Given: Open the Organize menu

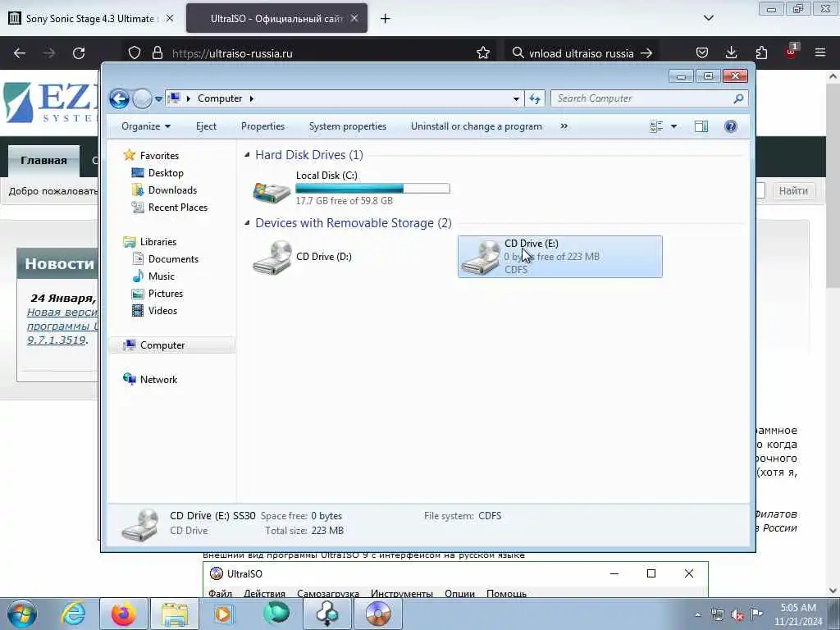Looking at the screenshot, I should click(146, 126).
